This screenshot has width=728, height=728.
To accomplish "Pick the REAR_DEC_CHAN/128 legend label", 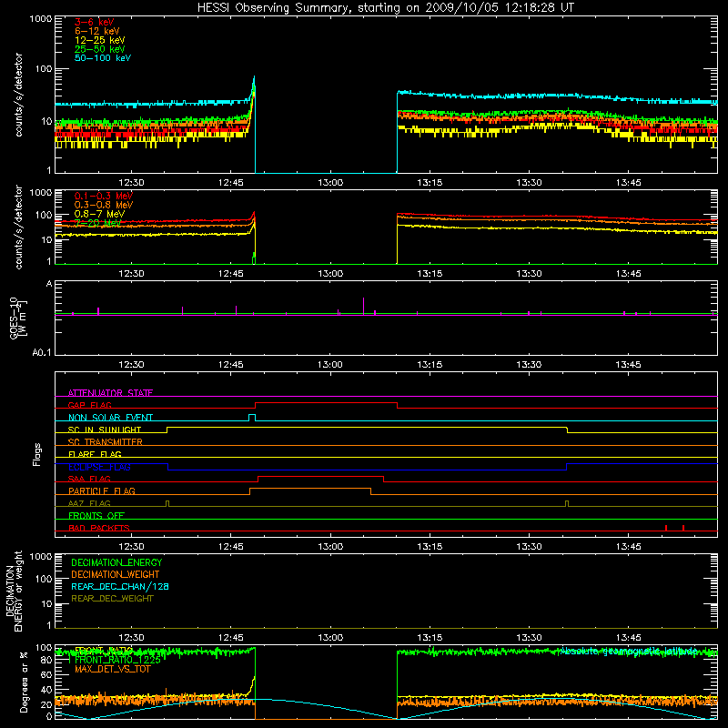I will click(120, 586).
